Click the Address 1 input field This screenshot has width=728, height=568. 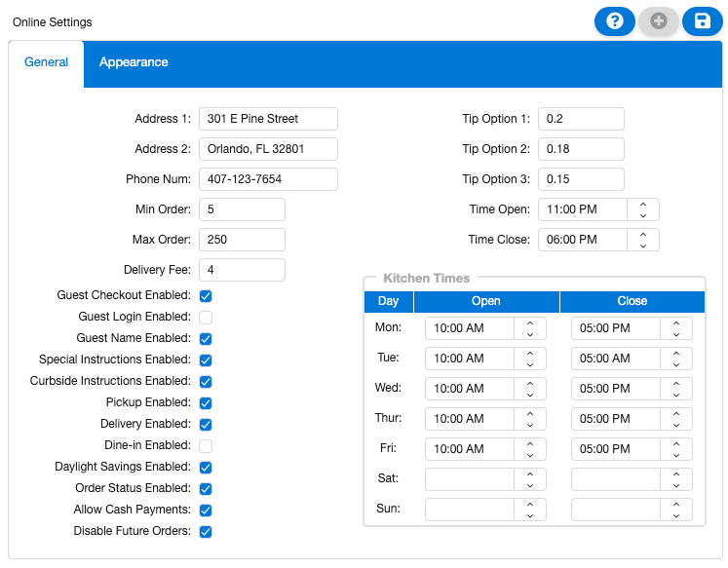coord(268,119)
